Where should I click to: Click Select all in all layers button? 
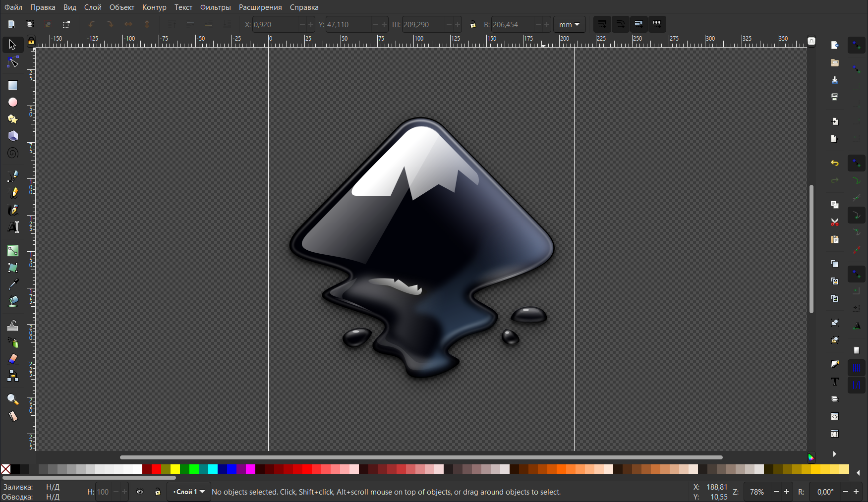tap(30, 24)
